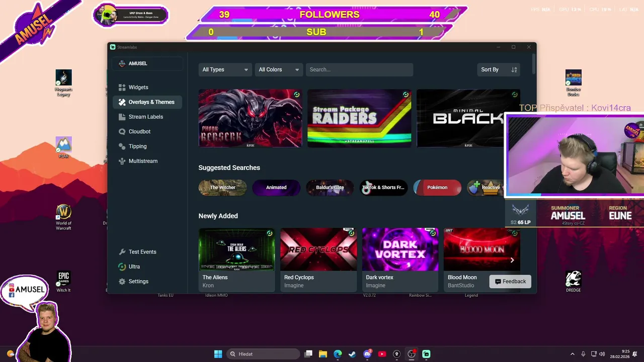Open Task View on the taskbar
Screen dimensions: 644x362
click(x=308, y=354)
